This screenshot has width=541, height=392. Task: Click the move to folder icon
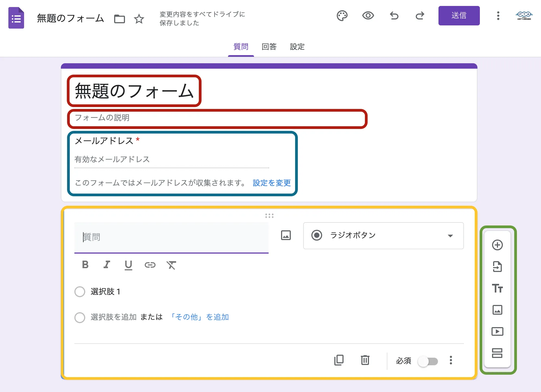pyautogui.click(x=119, y=19)
